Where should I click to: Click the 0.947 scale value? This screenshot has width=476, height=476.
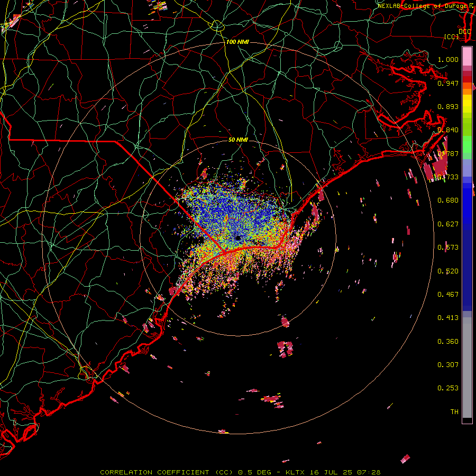point(448,83)
